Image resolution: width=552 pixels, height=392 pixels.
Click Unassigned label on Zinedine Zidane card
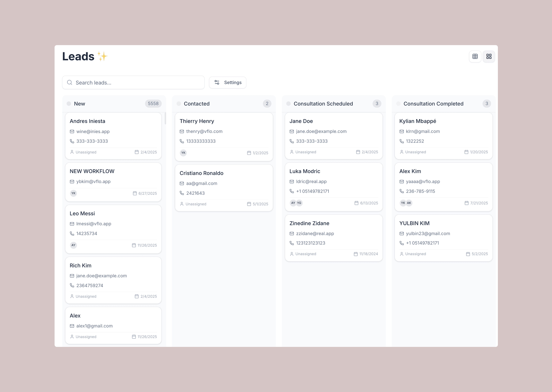click(306, 254)
